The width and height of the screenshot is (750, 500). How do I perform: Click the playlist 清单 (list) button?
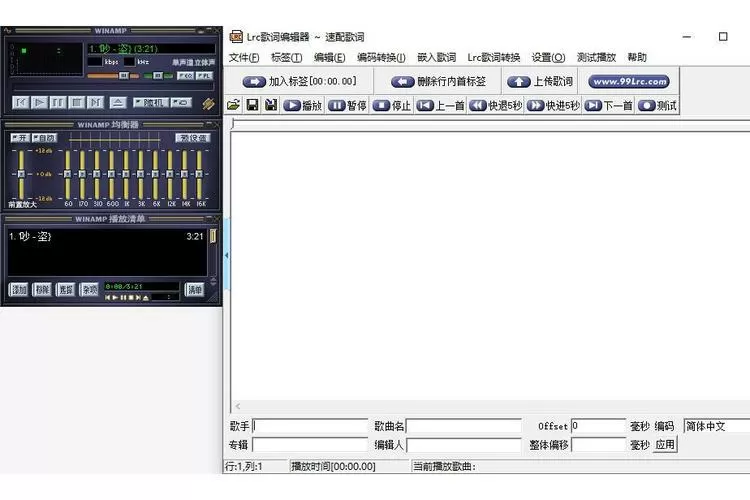click(x=195, y=289)
